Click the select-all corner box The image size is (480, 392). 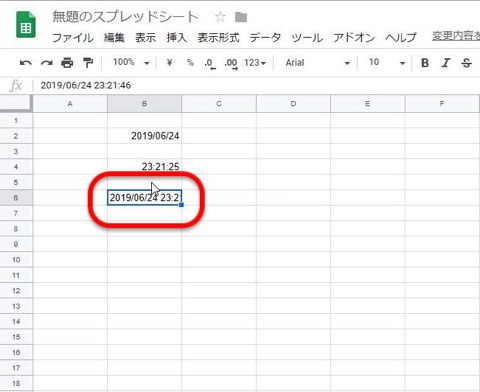[x=16, y=104]
